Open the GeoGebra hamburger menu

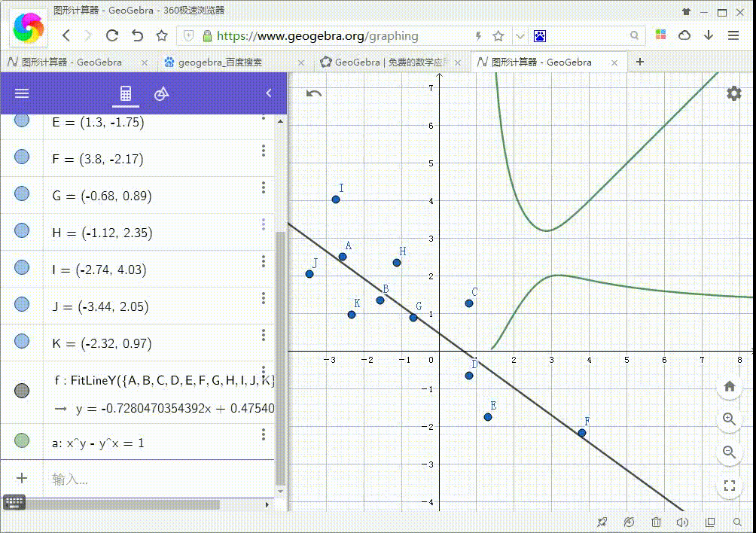click(22, 93)
